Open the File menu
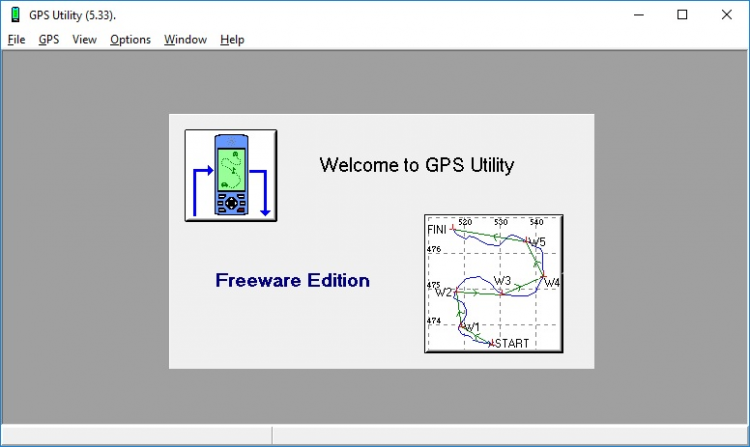 (x=16, y=40)
